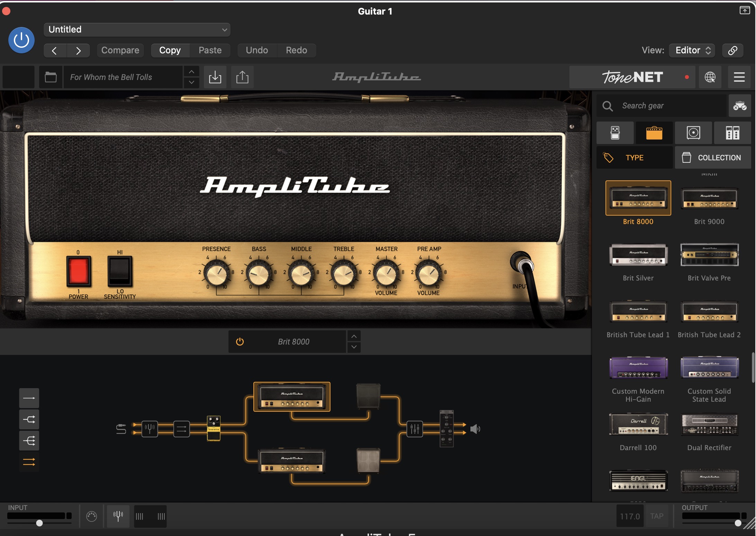Switch to the TYPE tab
The width and height of the screenshot is (756, 536).
click(634, 158)
